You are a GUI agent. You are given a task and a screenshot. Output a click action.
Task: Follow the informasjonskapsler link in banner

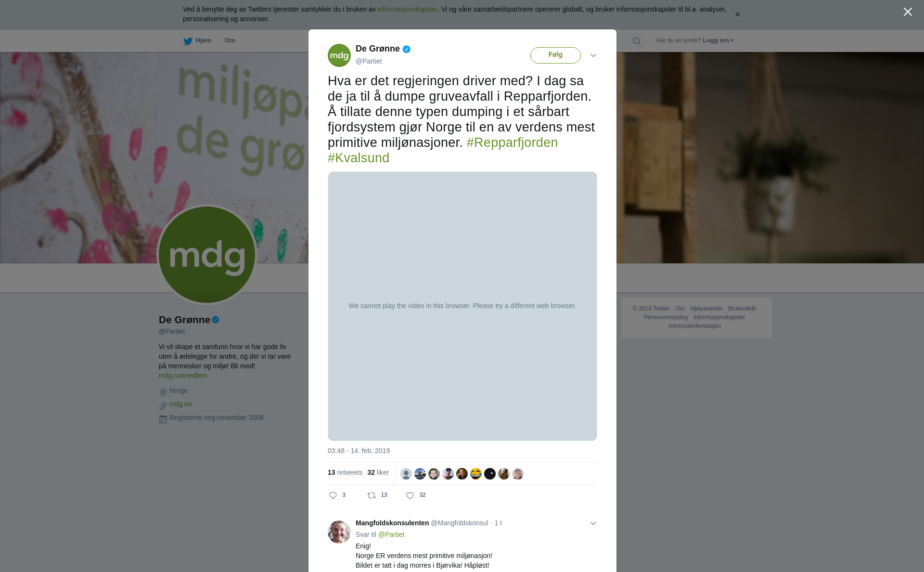[407, 9]
